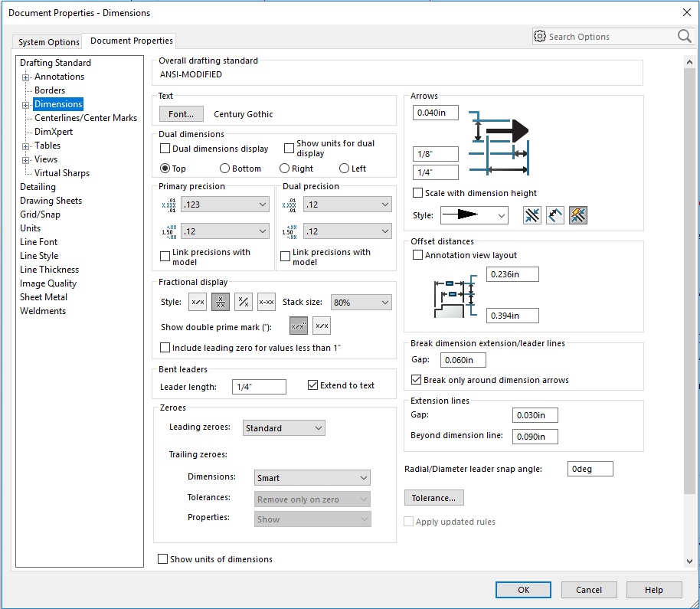The image size is (700, 609).
Task: Toggle Break only around dimension arrows
Action: click(416, 379)
